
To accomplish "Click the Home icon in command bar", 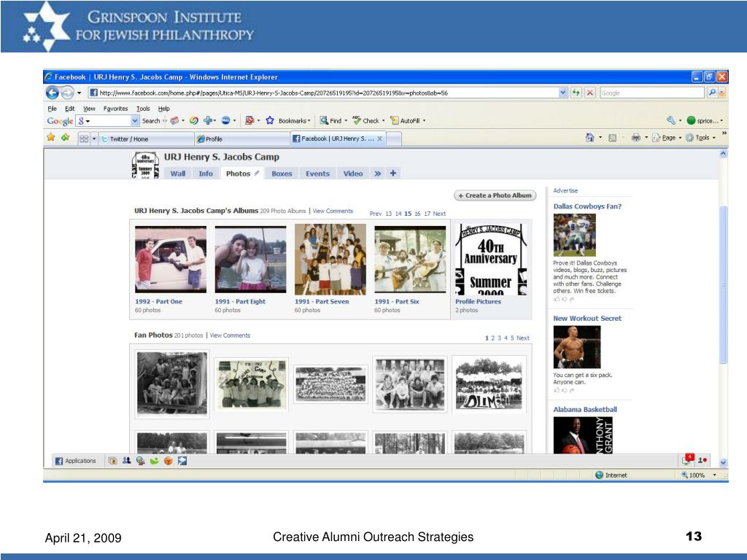I will coord(589,138).
